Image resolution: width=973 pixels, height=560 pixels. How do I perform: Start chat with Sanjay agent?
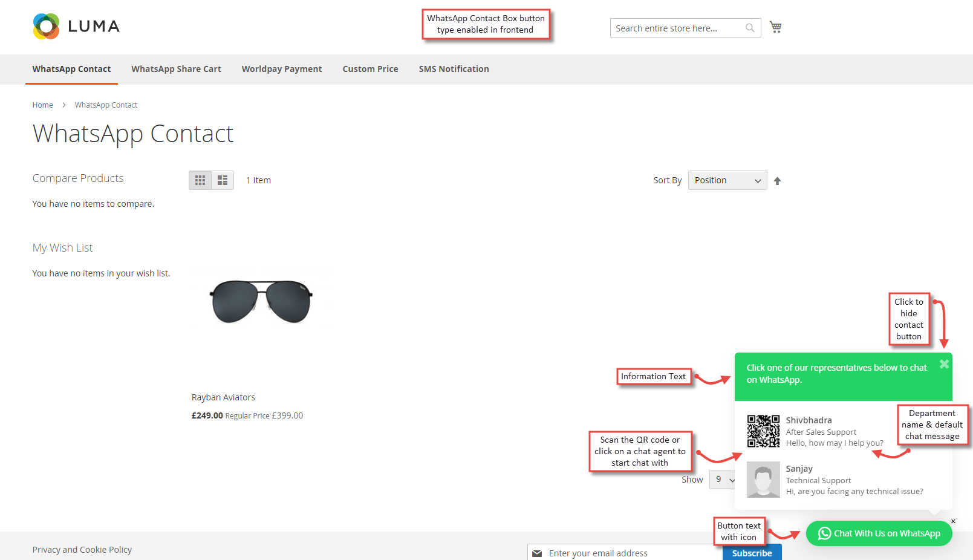(x=843, y=480)
